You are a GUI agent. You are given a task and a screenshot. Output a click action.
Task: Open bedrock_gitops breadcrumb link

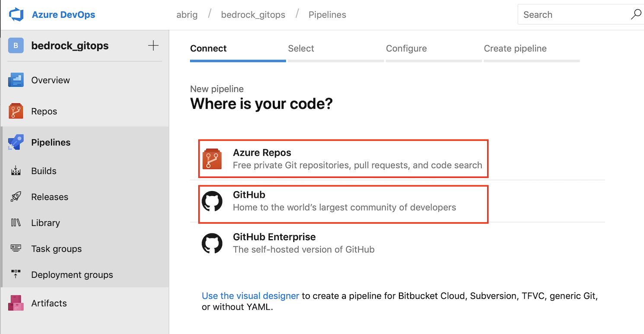(x=253, y=15)
